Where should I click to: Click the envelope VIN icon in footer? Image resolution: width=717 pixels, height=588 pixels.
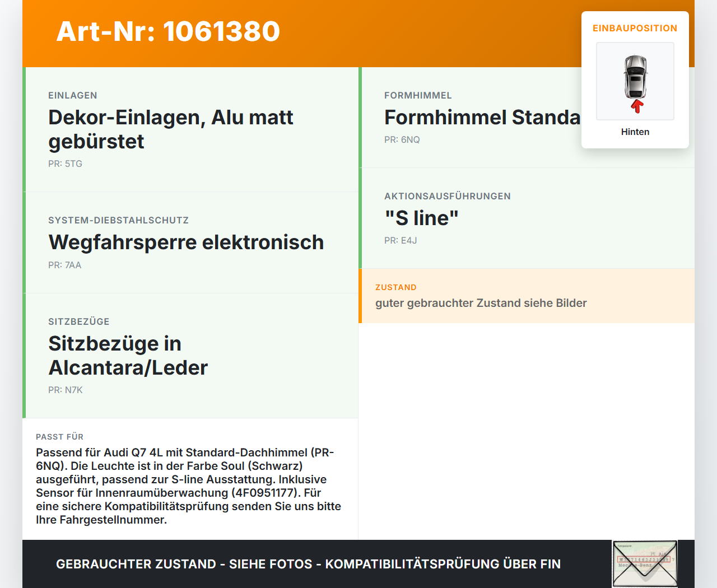click(x=645, y=564)
